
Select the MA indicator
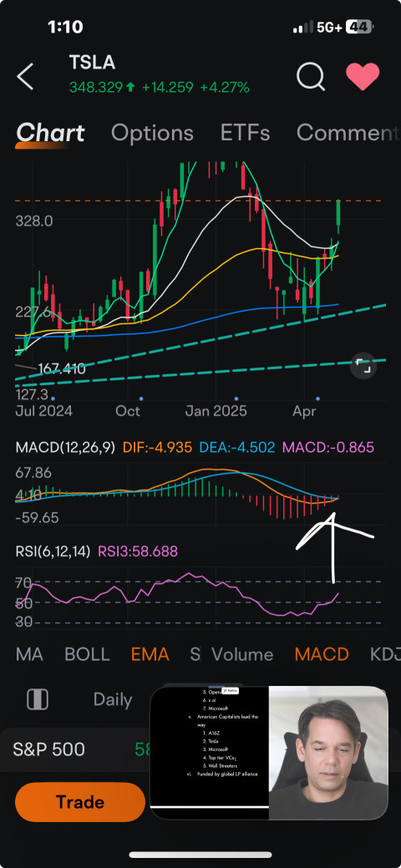(29, 654)
